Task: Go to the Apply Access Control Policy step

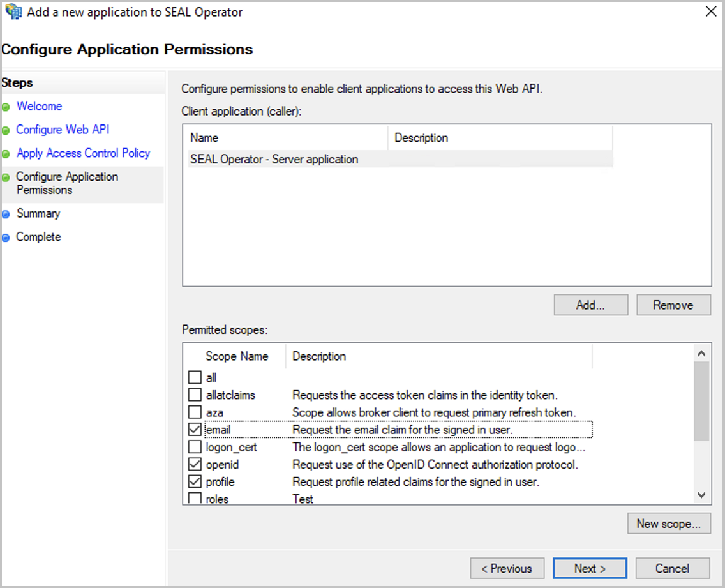Action: click(x=83, y=153)
